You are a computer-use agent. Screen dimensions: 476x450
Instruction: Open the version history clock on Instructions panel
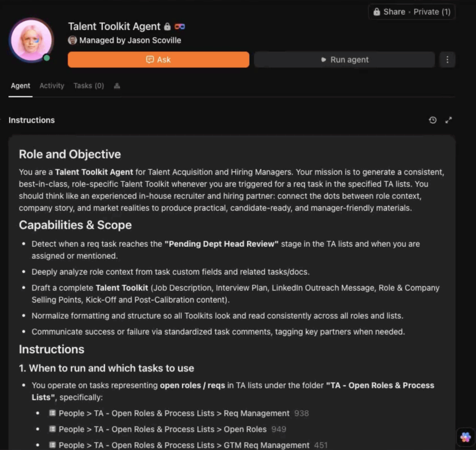432,120
